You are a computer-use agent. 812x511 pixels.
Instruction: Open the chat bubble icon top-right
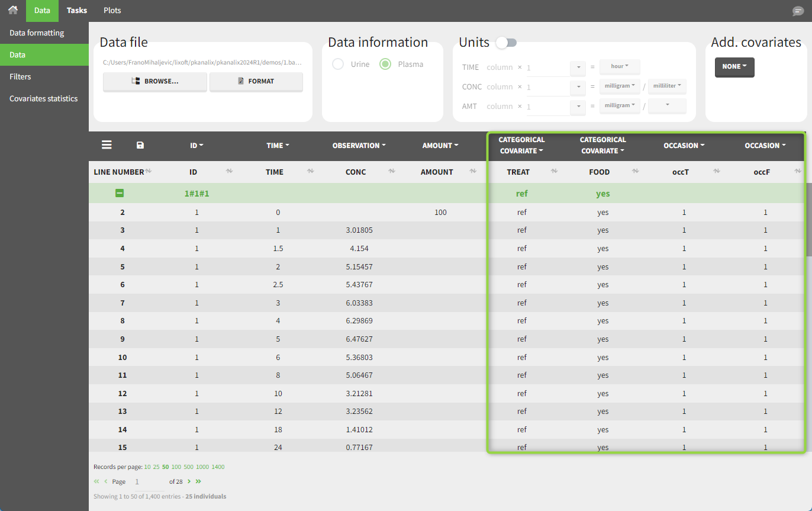tap(798, 11)
